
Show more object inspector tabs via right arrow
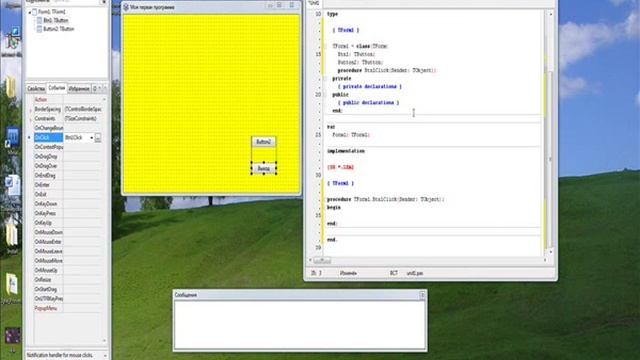pyautogui.click(x=104, y=88)
